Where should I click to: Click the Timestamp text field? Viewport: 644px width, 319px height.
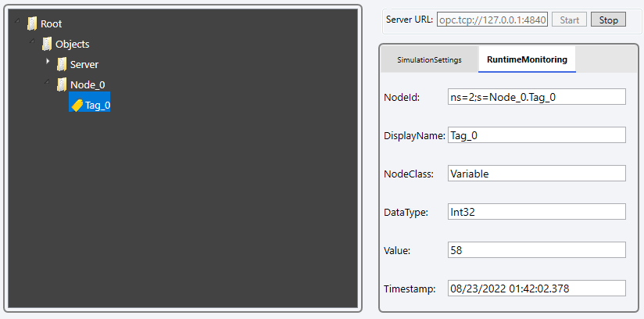click(x=536, y=289)
